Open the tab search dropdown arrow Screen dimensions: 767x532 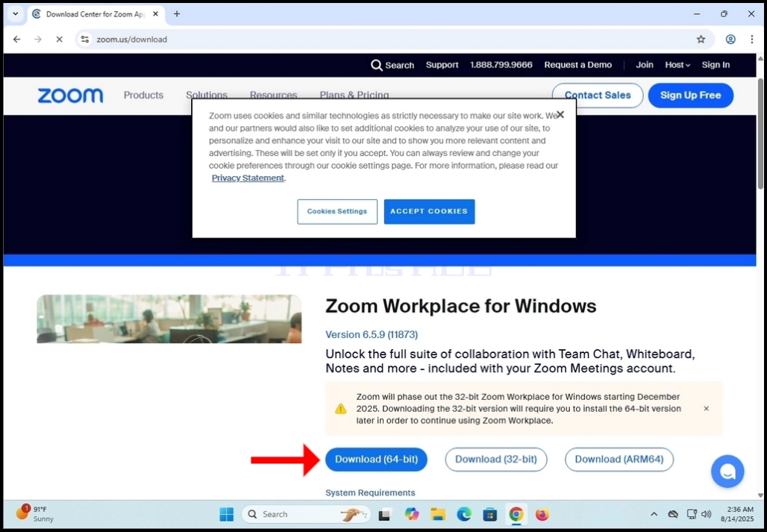(15, 13)
